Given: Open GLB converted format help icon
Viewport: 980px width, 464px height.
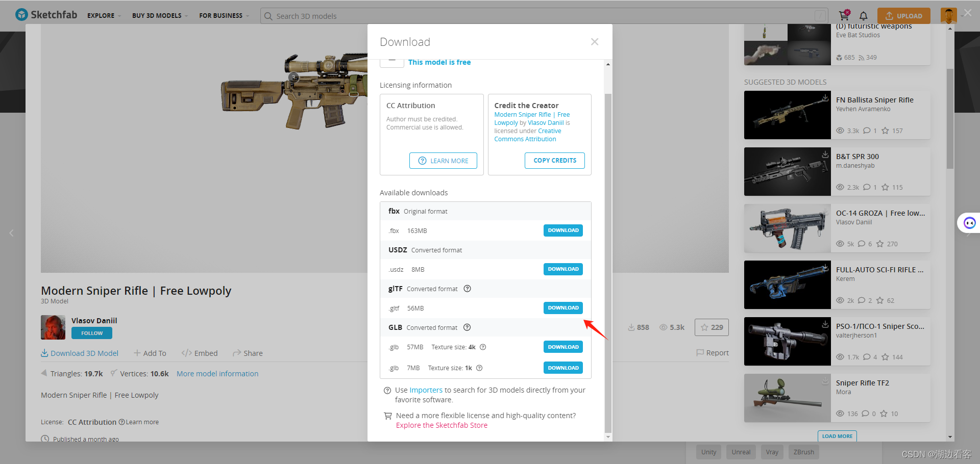Looking at the screenshot, I should pyautogui.click(x=467, y=327).
